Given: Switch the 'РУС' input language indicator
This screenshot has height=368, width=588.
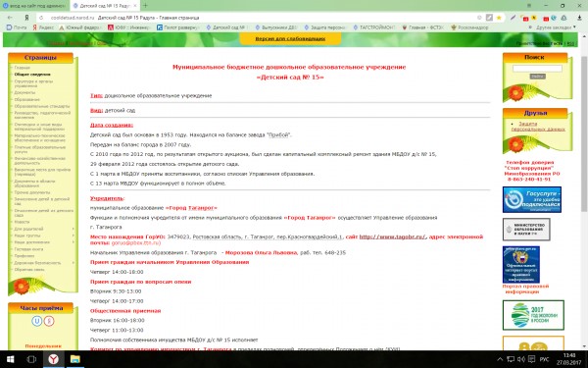Looking at the screenshot, I should tap(544, 359).
